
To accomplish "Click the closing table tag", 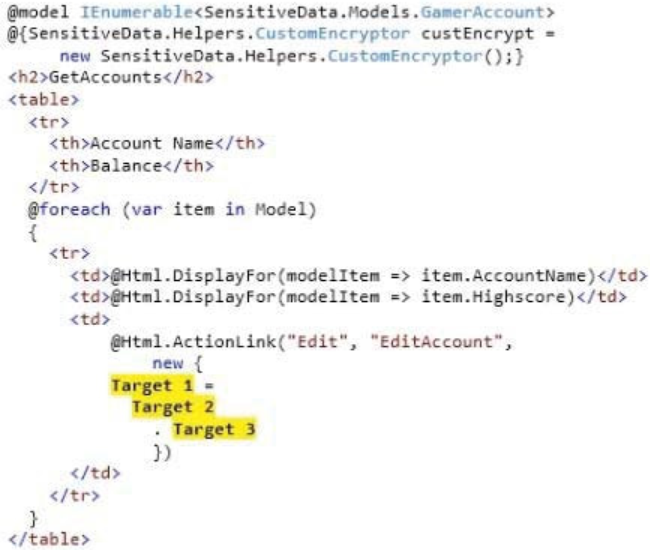I will [x=49, y=539].
